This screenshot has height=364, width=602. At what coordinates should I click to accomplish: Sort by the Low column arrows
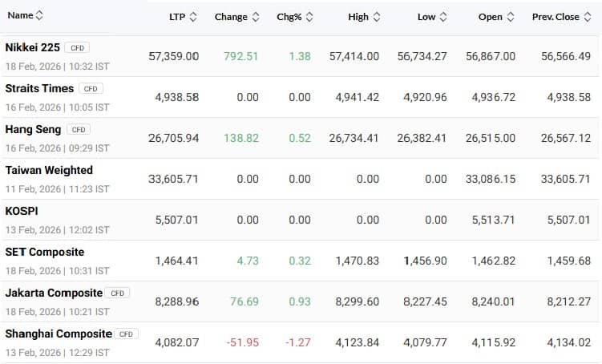pos(443,17)
